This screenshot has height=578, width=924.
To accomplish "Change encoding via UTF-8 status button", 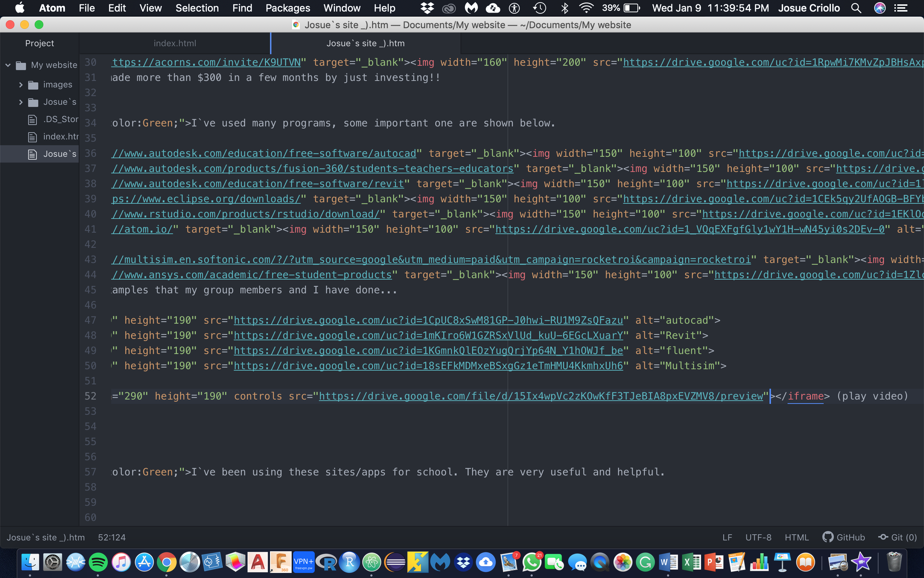I will (758, 537).
